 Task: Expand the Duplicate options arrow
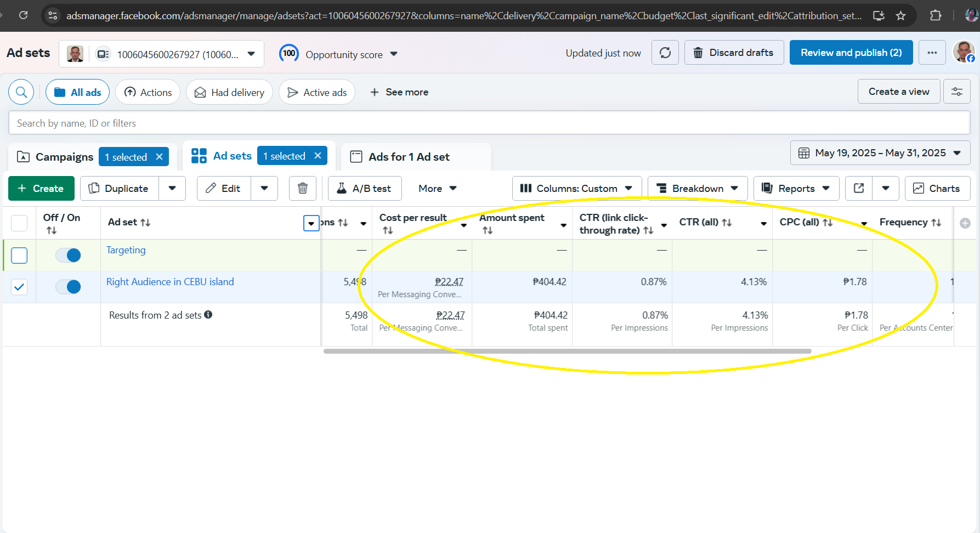point(172,188)
